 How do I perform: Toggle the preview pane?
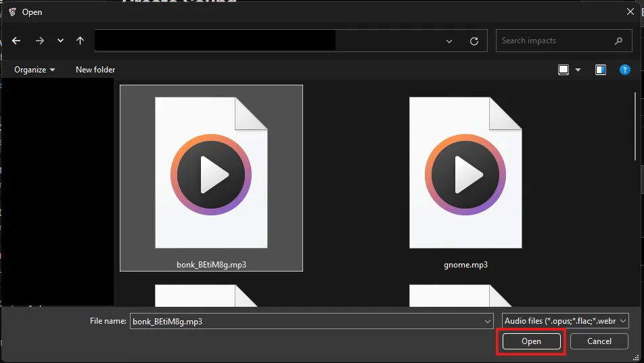(600, 70)
